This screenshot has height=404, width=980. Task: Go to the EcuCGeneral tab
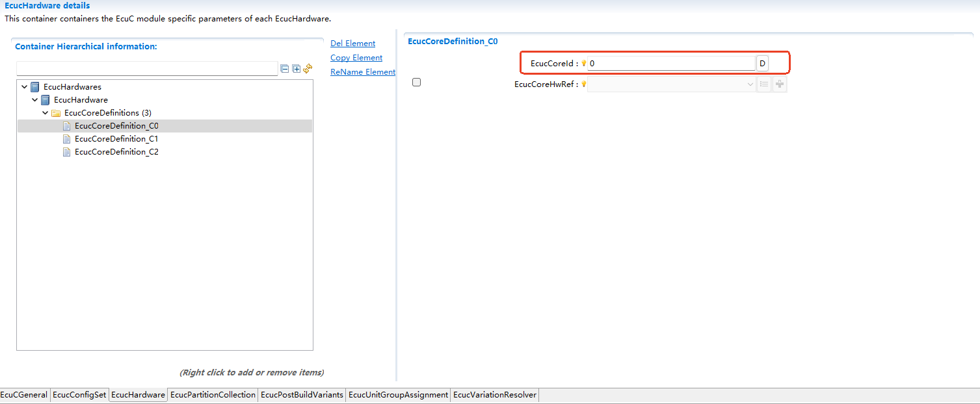point(24,395)
